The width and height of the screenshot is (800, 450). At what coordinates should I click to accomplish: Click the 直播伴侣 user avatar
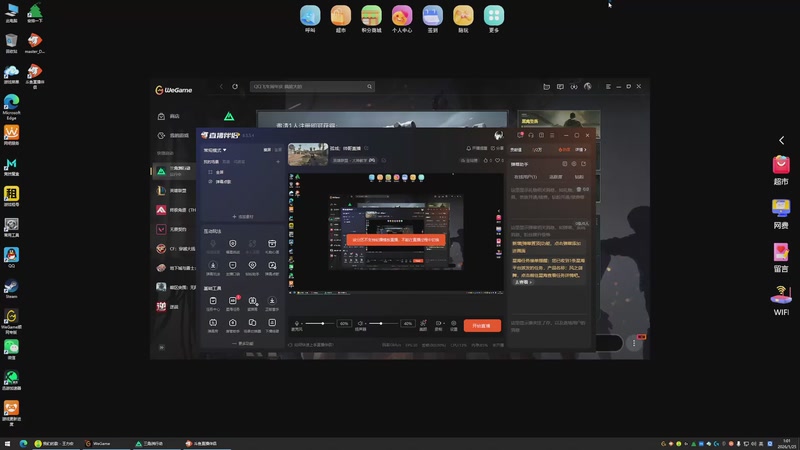(x=498, y=135)
